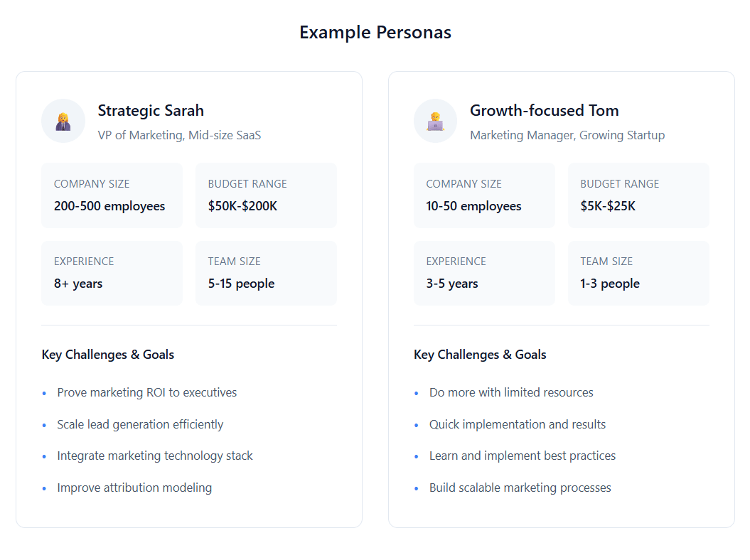The height and width of the screenshot is (560, 750).
Task: Click 'Prove marketing ROI to executives' item
Action: click(x=147, y=392)
